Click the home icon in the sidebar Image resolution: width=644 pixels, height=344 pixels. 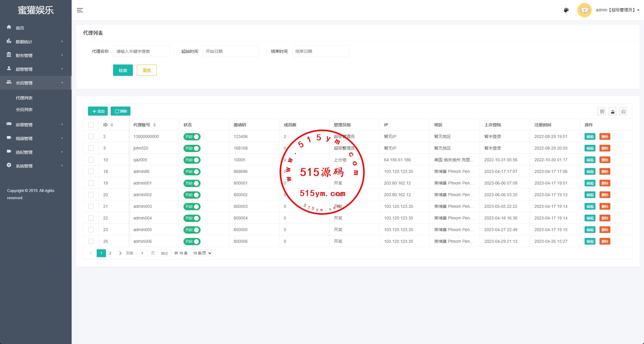pos(9,27)
